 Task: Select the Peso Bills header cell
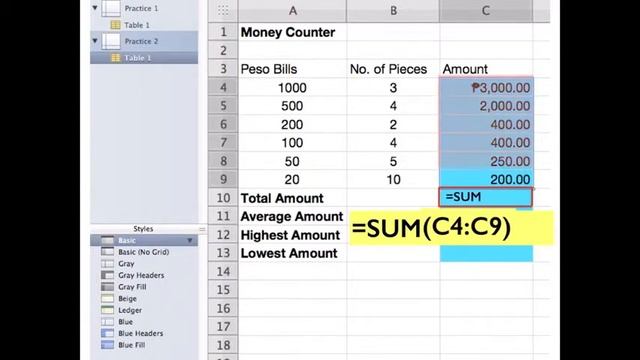pyautogui.click(x=292, y=69)
